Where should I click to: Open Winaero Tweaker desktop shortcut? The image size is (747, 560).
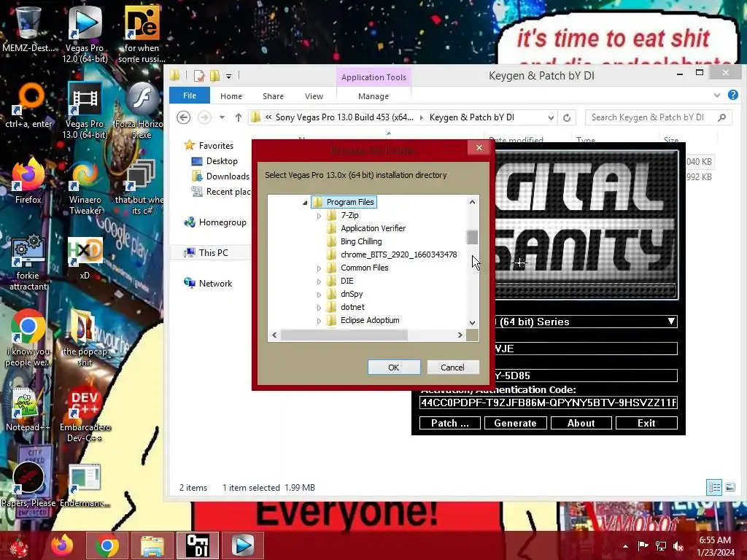85,187
